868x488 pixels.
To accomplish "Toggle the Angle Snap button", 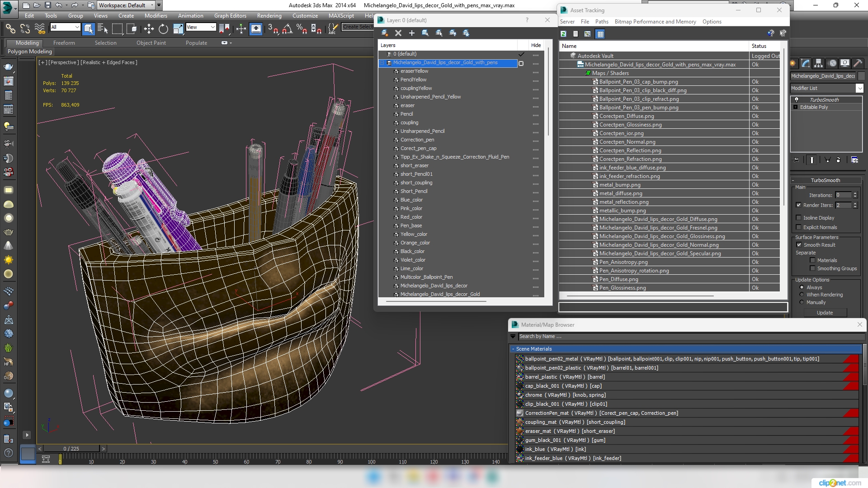I will pyautogui.click(x=287, y=29).
